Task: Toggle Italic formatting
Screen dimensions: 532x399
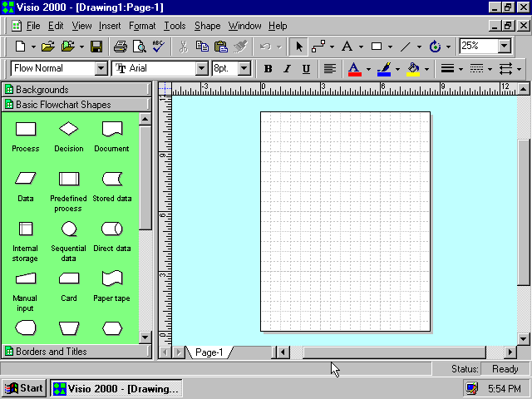Action: (287, 69)
